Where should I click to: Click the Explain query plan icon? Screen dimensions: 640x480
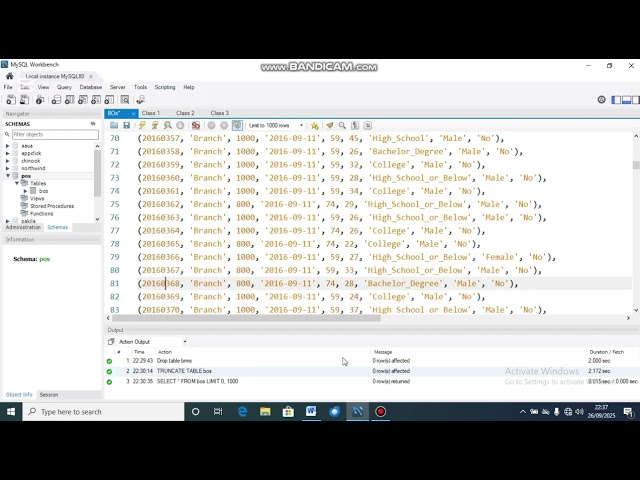point(167,125)
